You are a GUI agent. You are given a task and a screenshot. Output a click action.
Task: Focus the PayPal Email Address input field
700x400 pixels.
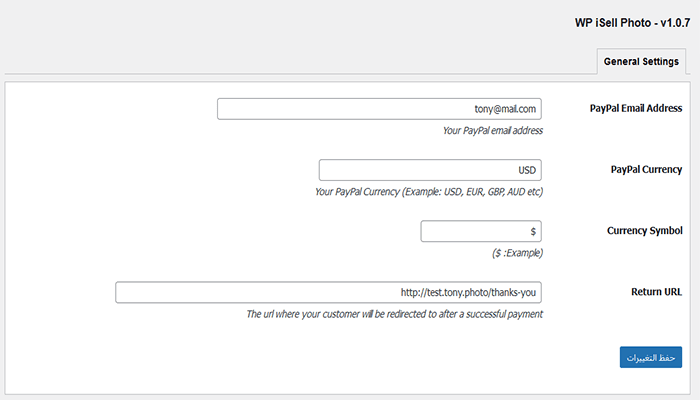tap(379, 109)
